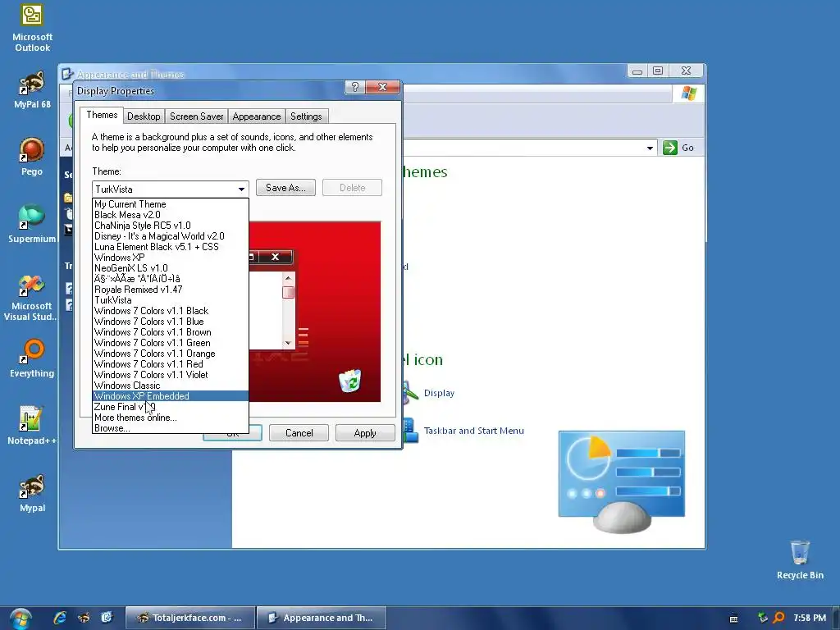840x630 pixels.
Task: Select Windows XP Embedded theme
Action: pos(171,396)
